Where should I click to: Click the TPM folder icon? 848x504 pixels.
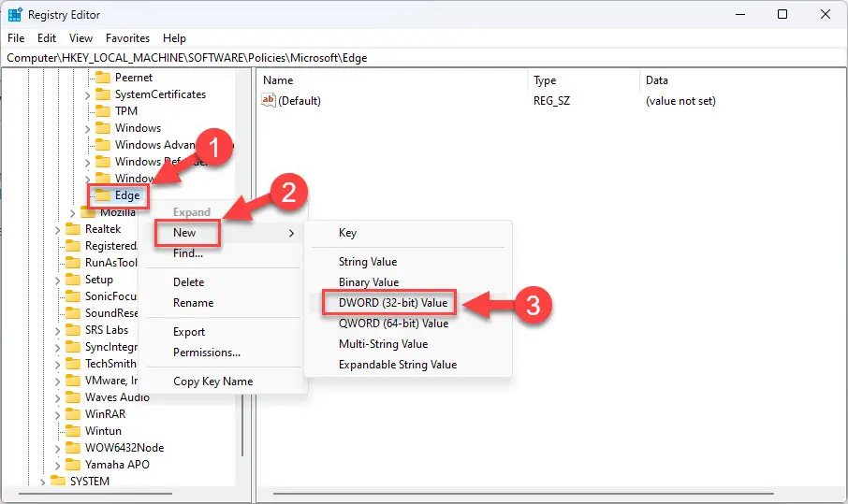[103, 110]
